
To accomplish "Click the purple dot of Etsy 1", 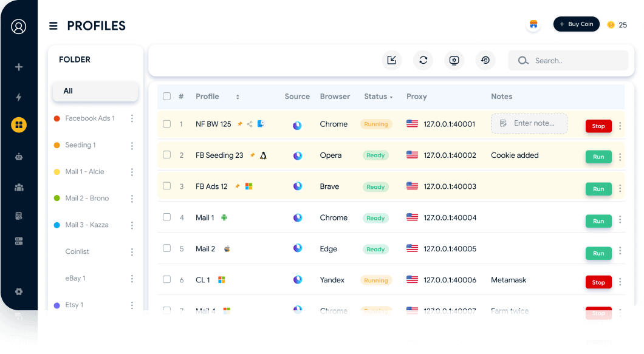I will [x=57, y=305].
